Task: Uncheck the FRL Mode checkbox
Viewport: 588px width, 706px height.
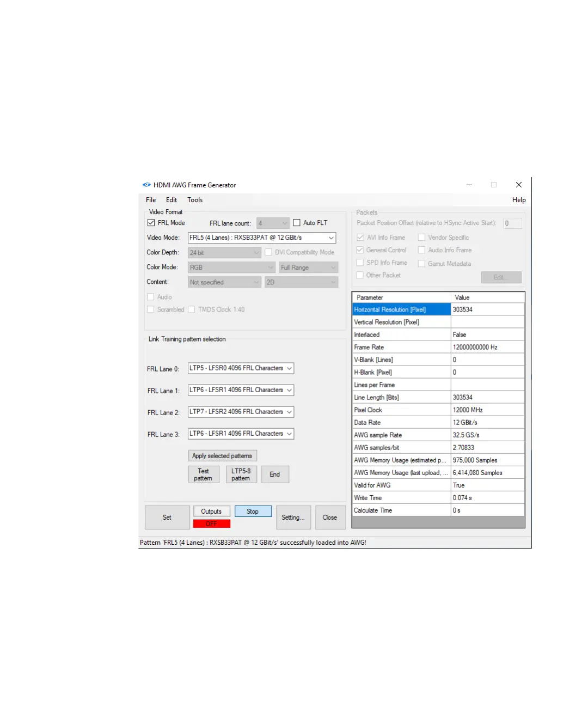Action: coord(151,223)
